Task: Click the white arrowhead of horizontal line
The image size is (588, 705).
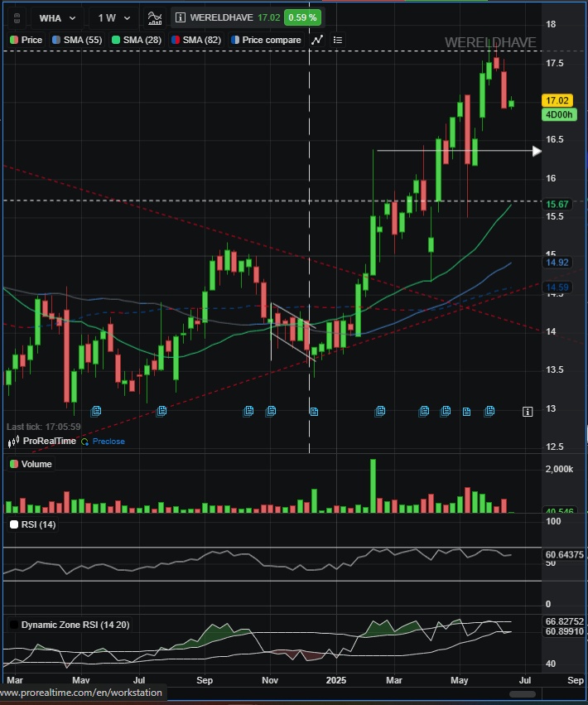Action: point(537,151)
